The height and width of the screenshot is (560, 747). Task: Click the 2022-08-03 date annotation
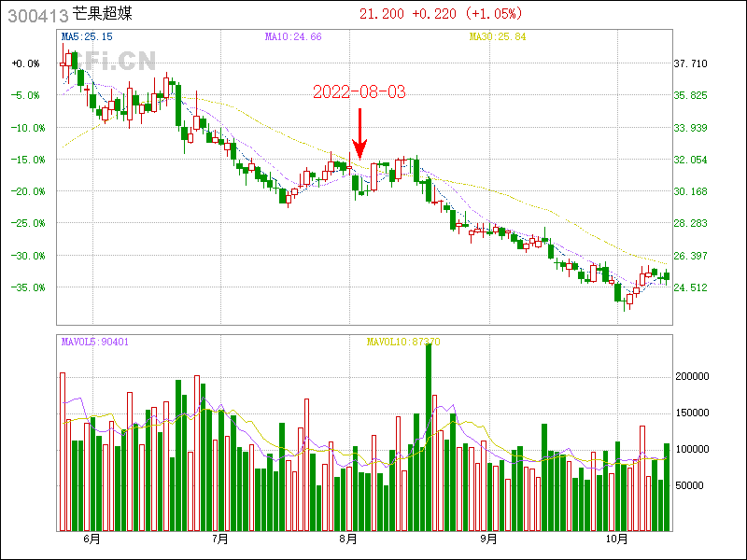(359, 91)
